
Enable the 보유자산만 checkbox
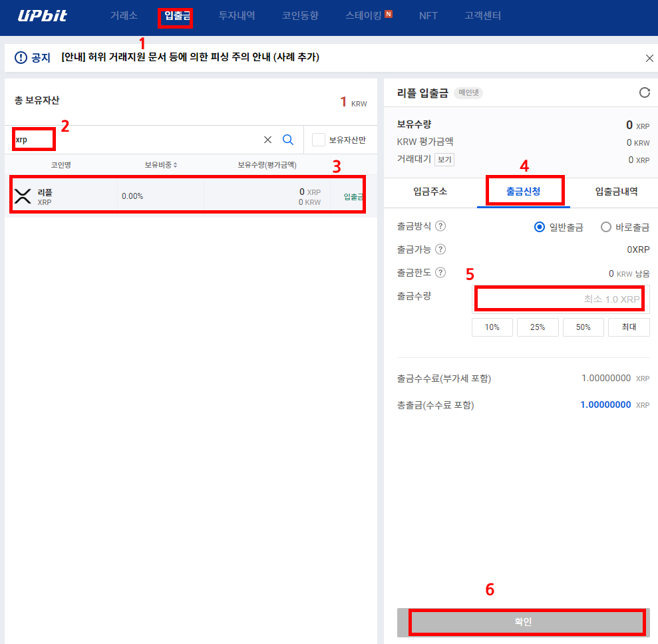(x=319, y=140)
